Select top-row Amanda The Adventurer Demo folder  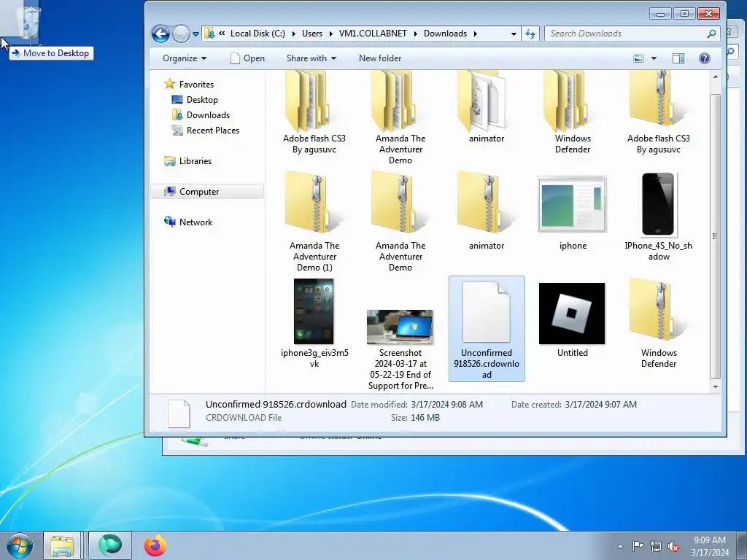pyautogui.click(x=400, y=118)
